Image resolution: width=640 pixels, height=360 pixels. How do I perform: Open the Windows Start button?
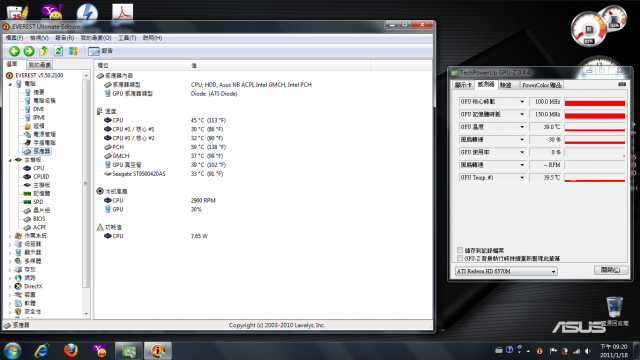pos(12,351)
